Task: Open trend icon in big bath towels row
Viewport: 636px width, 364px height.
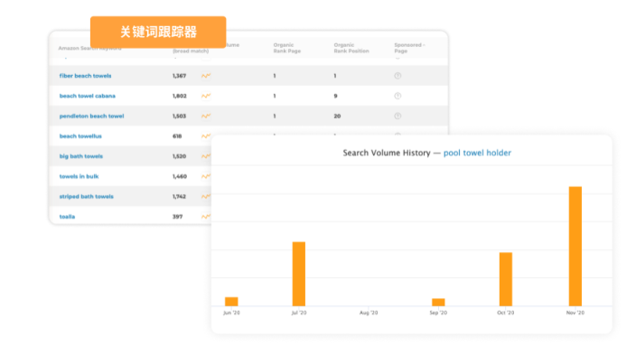Action: tap(206, 156)
